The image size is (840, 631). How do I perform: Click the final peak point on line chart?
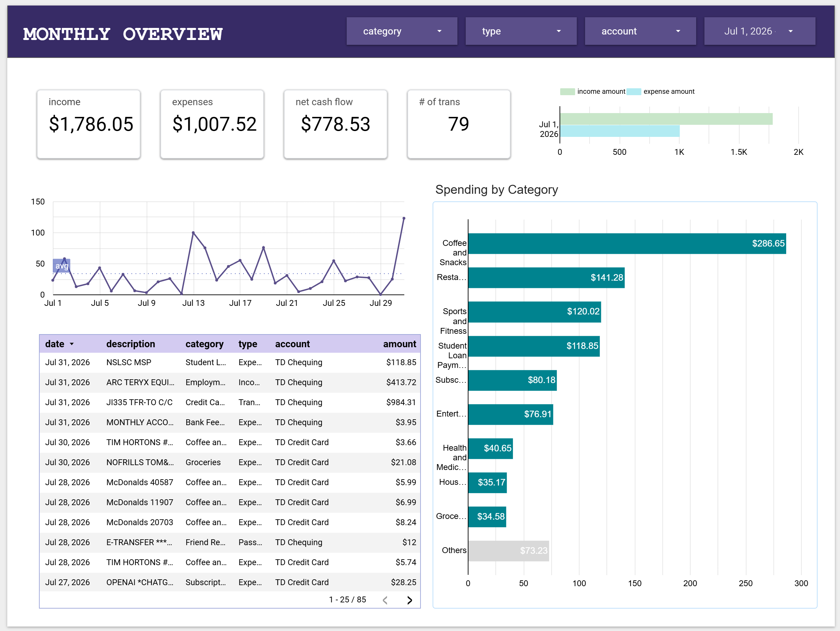(404, 218)
